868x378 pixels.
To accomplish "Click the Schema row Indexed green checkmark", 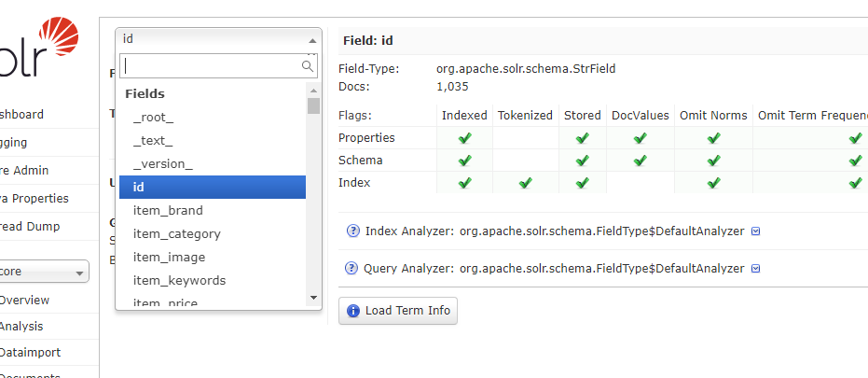I will tap(465, 161).
